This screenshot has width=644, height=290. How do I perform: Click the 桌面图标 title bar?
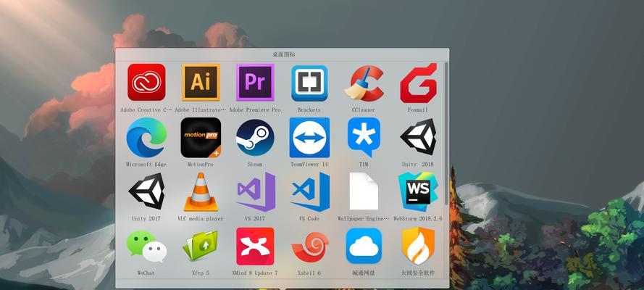click(283, 54)
